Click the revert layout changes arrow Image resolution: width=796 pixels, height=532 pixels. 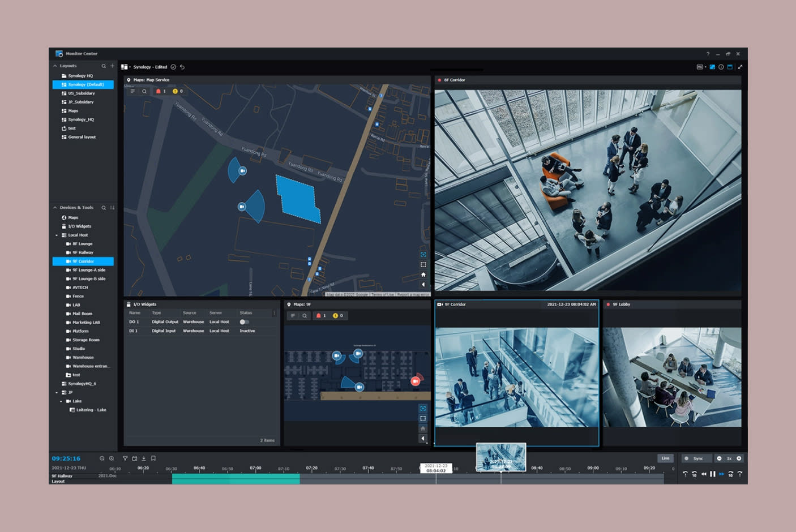[182, 67]
